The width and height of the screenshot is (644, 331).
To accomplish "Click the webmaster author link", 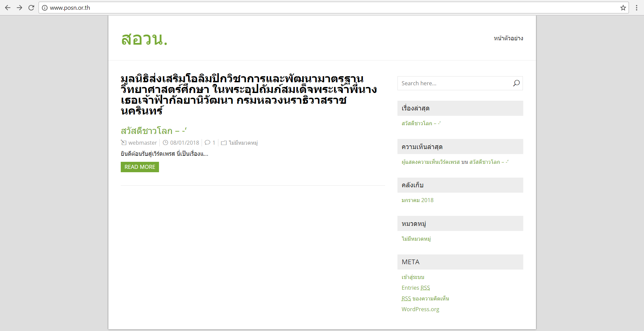I will tap(143, 143).
